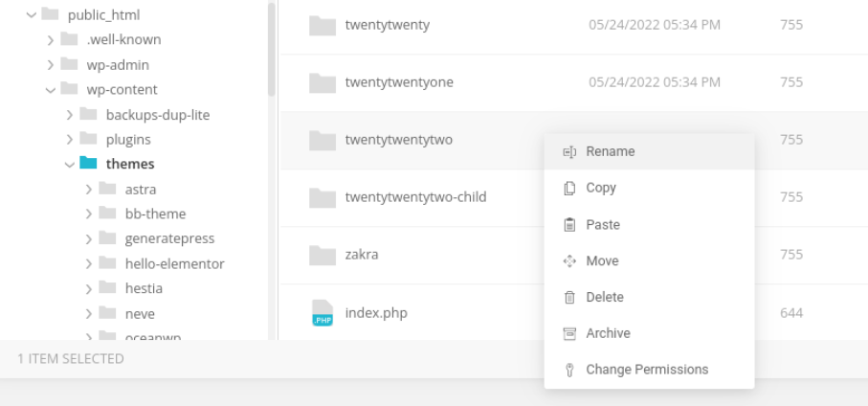
Task: Expand the astra tree node
Action: pyautogui.click(x=89, y=190)
